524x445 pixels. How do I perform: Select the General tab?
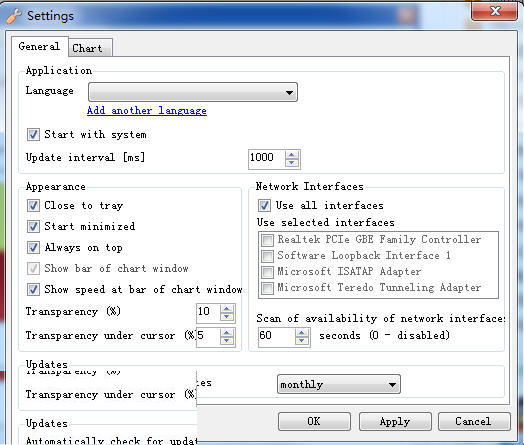point(39,46)
